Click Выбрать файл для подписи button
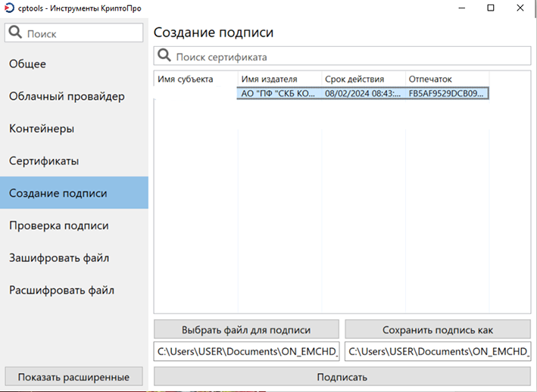 coord(246,330)
